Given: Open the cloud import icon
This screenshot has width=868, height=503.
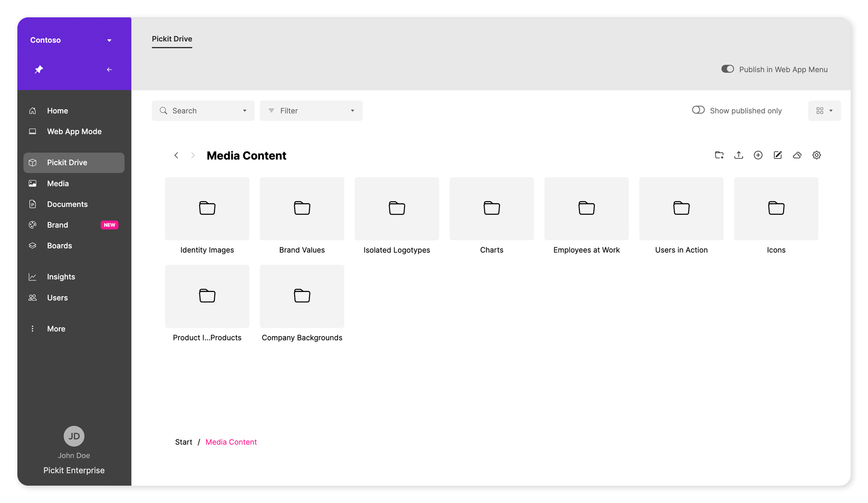Looking at the screenshot, I should coord(797,155).
